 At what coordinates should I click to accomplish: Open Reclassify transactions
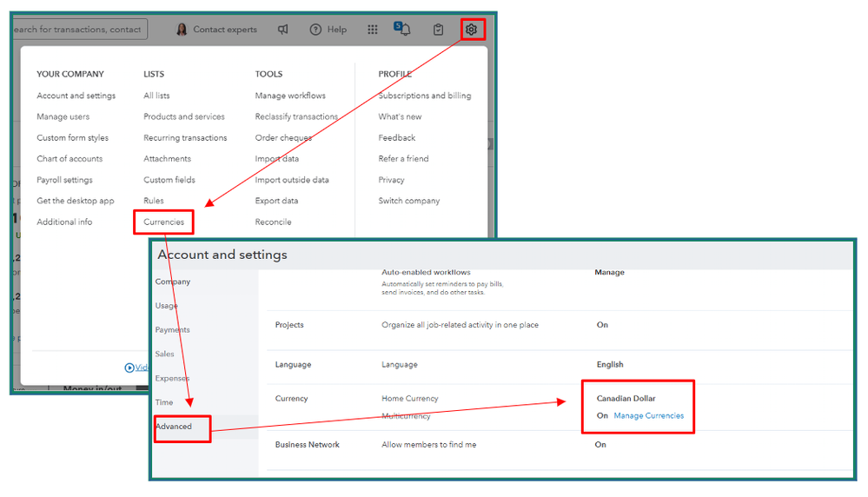pos(296,116)
